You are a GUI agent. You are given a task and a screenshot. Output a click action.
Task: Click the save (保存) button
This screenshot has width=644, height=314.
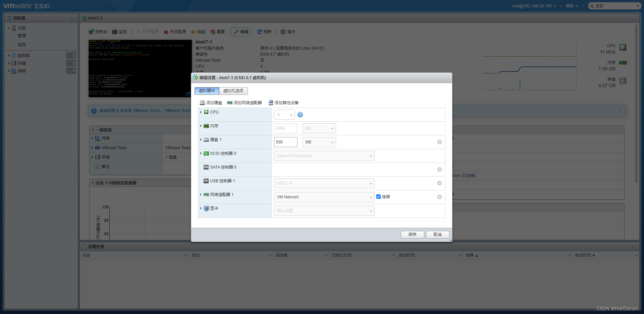412,235
